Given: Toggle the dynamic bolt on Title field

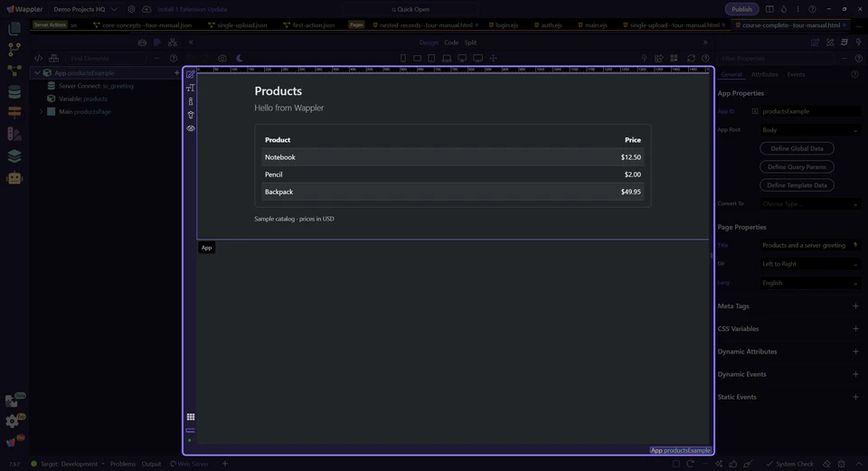Looking at the screenshot, I should pyautogui.click(x=856, y=245).
